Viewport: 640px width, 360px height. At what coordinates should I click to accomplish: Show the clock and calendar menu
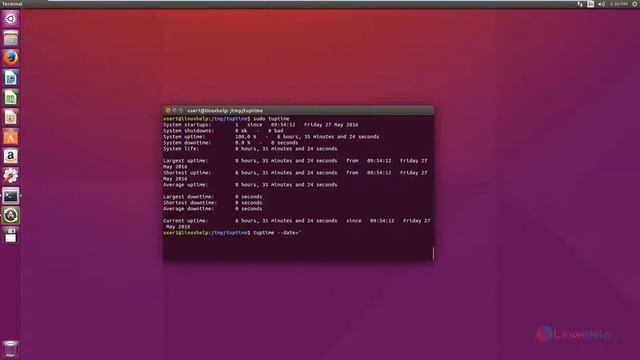pyautogui.click(x=618, y=4)
